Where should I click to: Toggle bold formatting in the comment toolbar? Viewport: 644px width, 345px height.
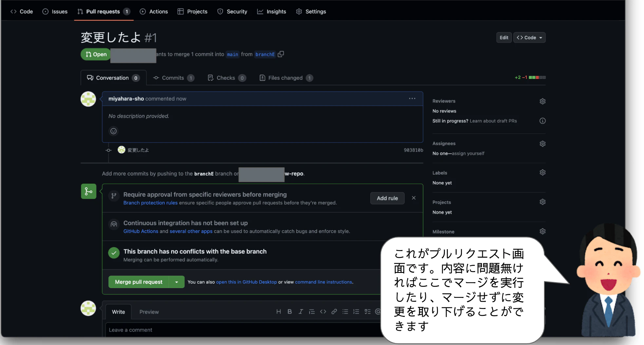point(290,311)
